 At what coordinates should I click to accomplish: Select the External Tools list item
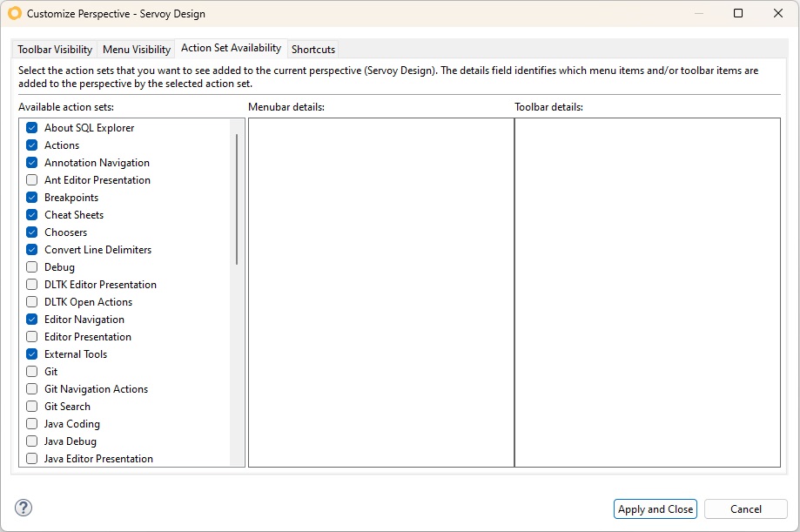pyautogui.click(x=76, y=354)
